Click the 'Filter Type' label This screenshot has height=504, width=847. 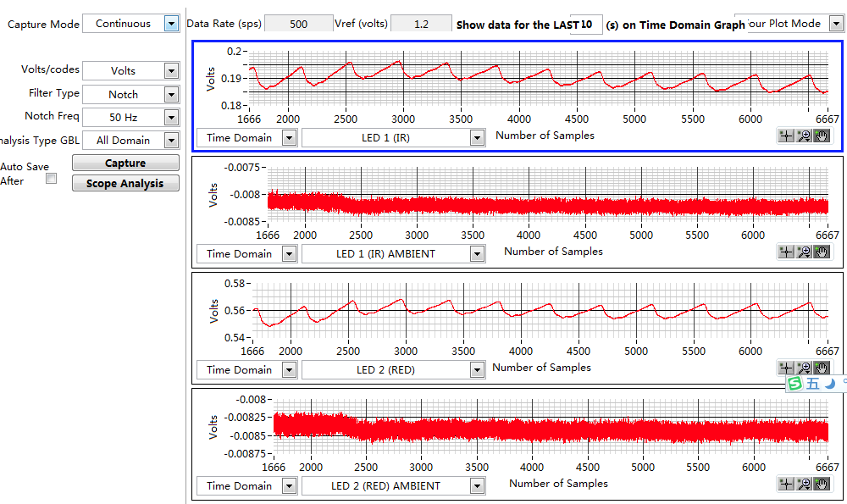pyautogui.click(x=54, y=93)
